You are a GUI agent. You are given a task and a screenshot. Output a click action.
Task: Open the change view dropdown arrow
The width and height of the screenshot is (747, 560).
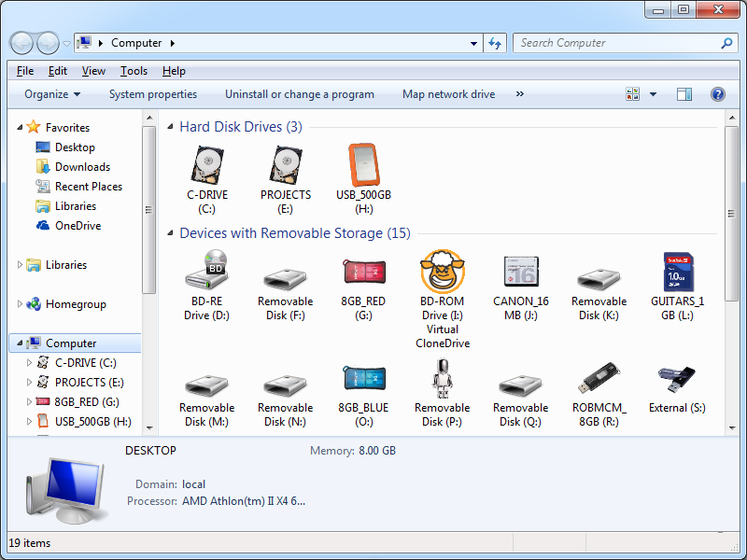(x=653, y=94)
